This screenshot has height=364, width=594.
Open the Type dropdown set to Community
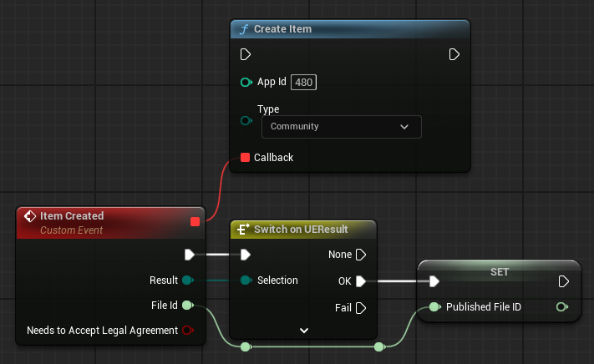[341, 127]
